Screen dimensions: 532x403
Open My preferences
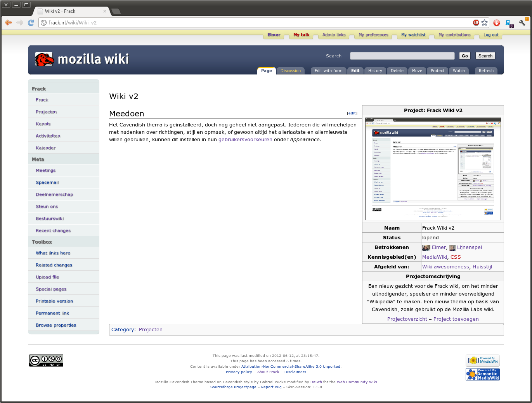[x=373, y=35]
